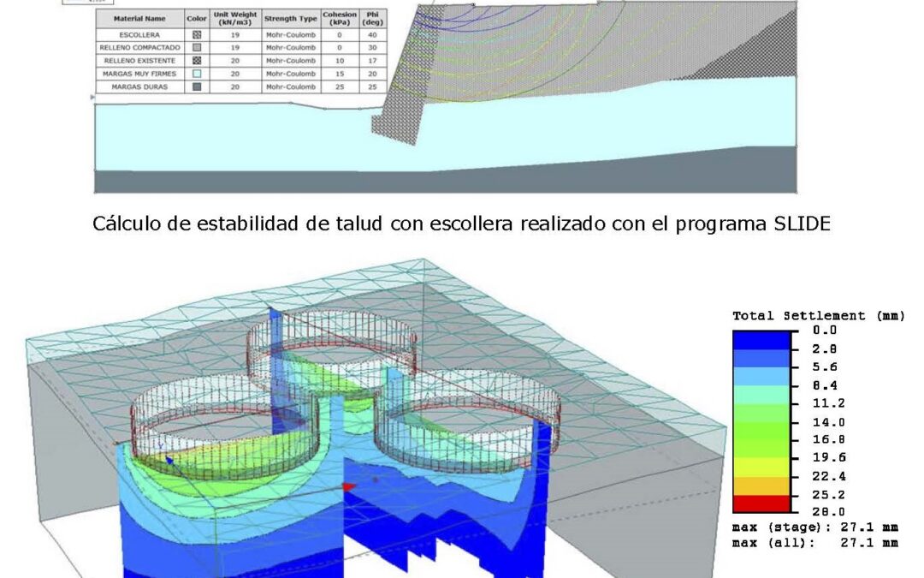Expand the Phi (deg) column header

coord(370,18)
